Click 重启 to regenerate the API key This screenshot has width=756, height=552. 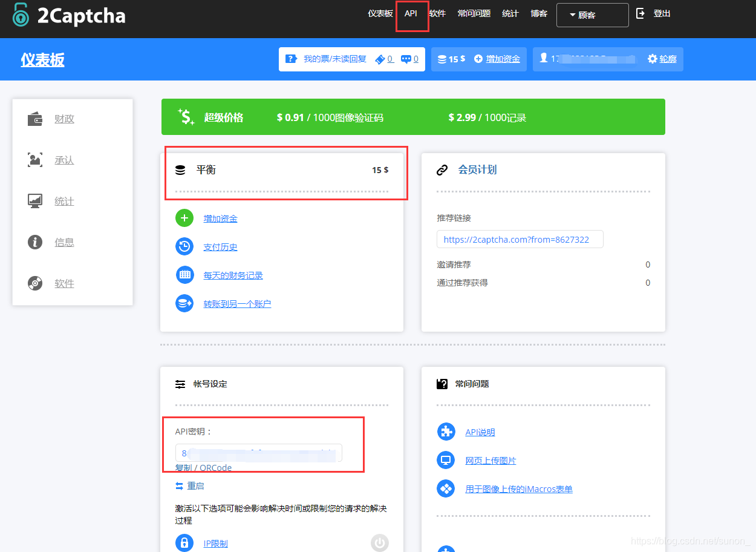click(195, 486)
